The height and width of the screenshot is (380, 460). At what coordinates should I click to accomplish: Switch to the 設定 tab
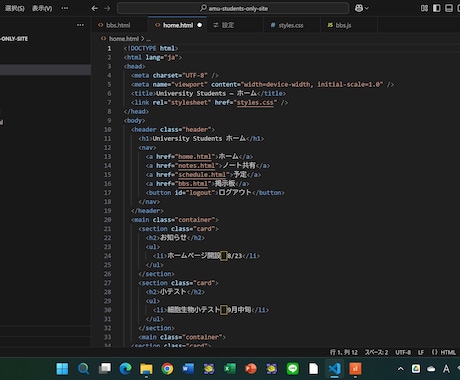click(x=228, y=25)
